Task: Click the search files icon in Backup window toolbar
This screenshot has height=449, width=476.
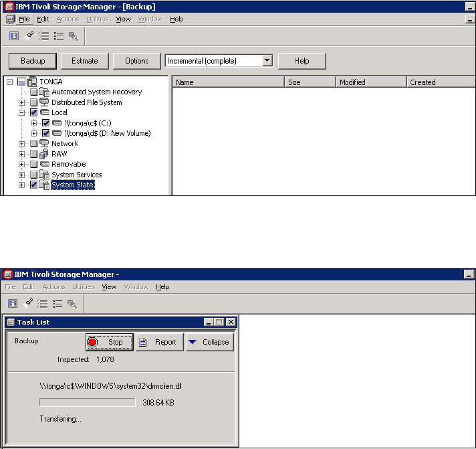Action: [73, 36]
